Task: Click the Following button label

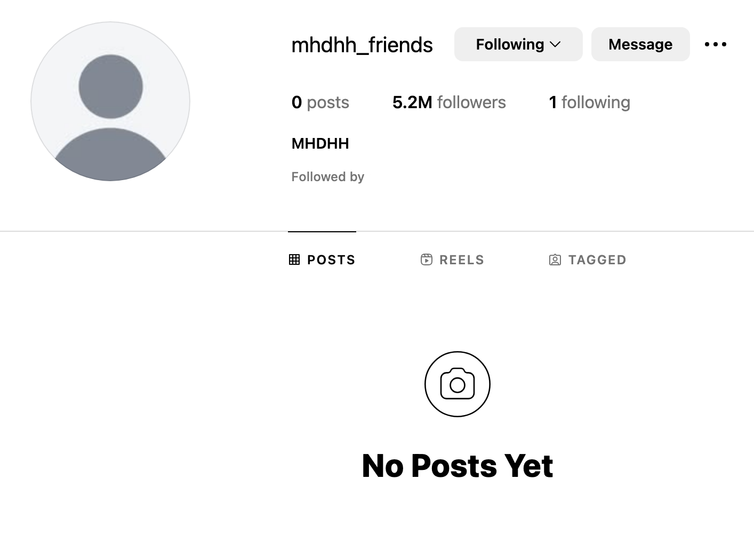Action: coord(510,44)
